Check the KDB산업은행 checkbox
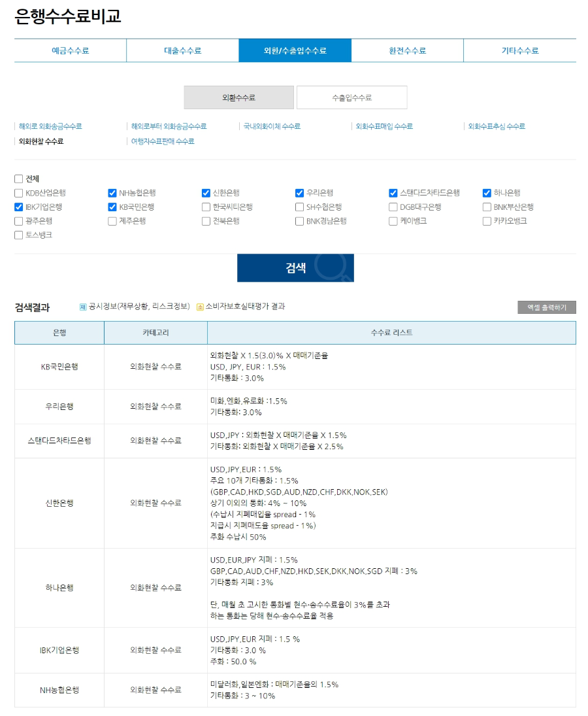The height and width of the screenshot is (716, 588). coord(19,193)
